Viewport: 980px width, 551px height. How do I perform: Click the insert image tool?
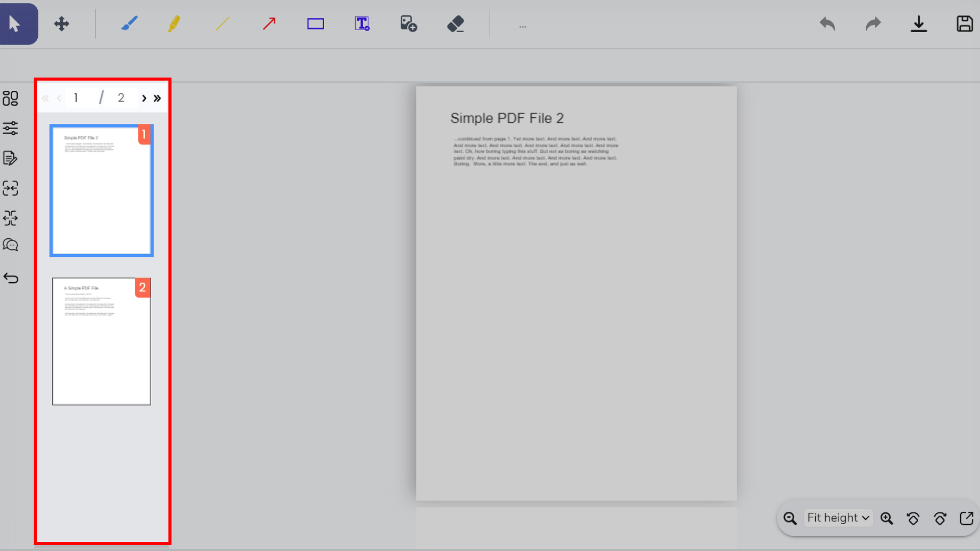click(408, 24)
